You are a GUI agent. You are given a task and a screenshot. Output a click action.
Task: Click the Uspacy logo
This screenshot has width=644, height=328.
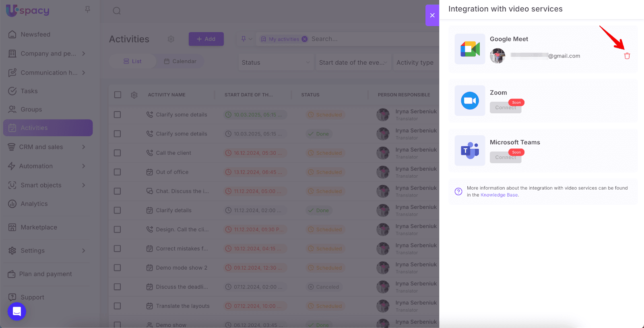coord(28,10)
